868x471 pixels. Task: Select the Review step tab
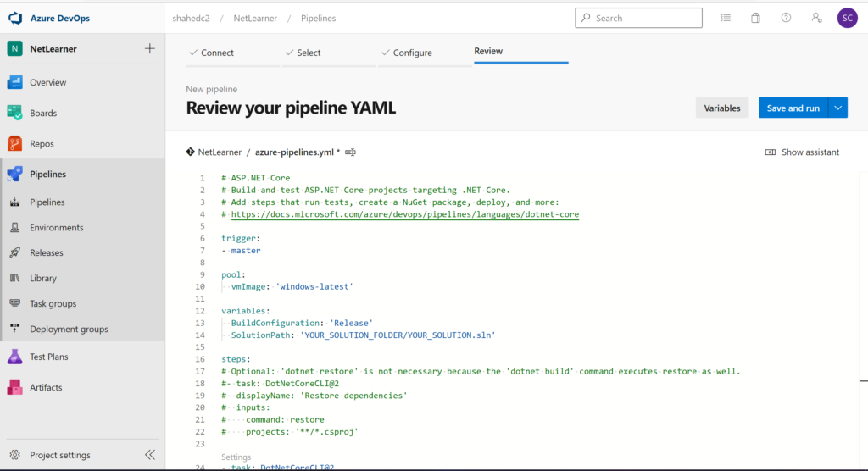(x=488, y=51)
